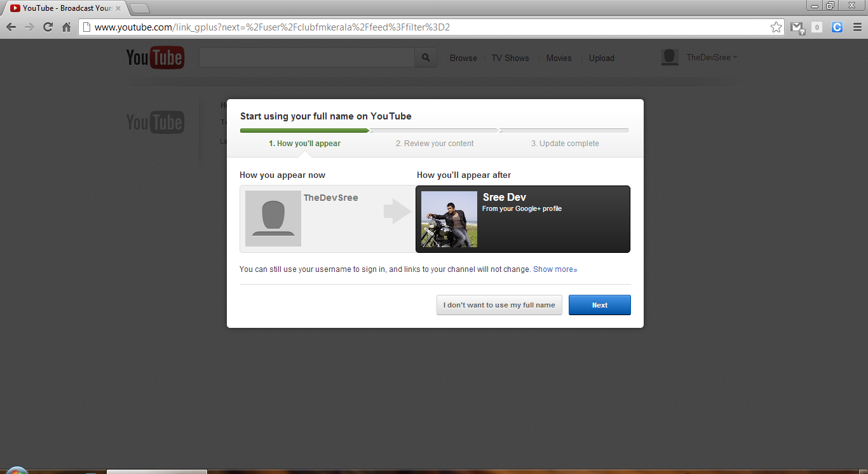Image resolution: width=868 pixels, height=474 pixels.
Task: Close the YouTube browser tab
Action: point(118,8)
